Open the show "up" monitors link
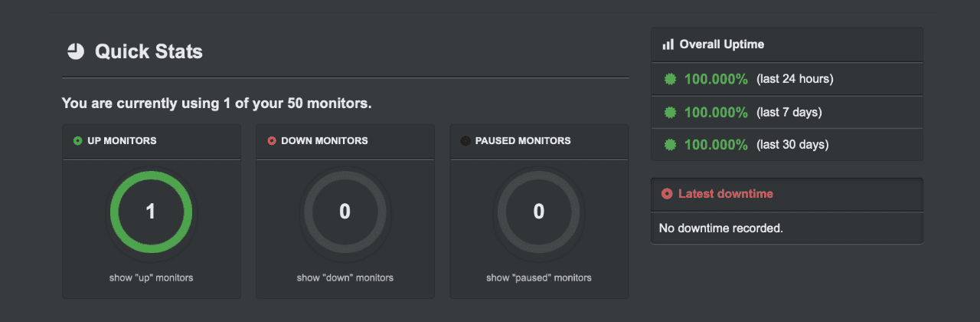Screen dimensions: 980x322 [x=152, y=278]
